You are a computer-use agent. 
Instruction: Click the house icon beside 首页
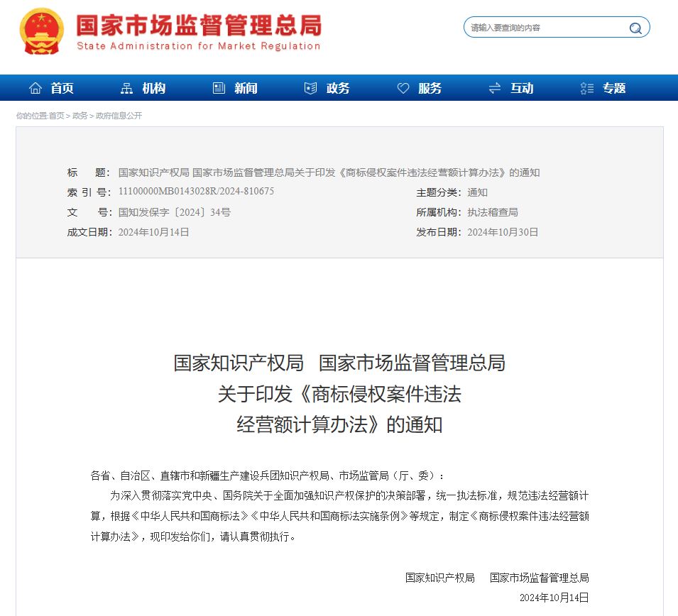pyautogui.click(x=35, y=88)
